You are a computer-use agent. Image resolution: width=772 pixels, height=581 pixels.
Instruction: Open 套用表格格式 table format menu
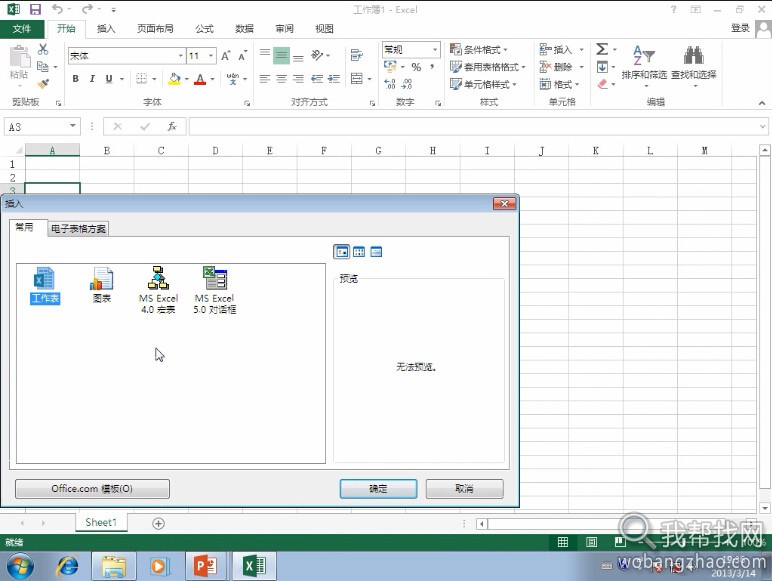(488, 67)
